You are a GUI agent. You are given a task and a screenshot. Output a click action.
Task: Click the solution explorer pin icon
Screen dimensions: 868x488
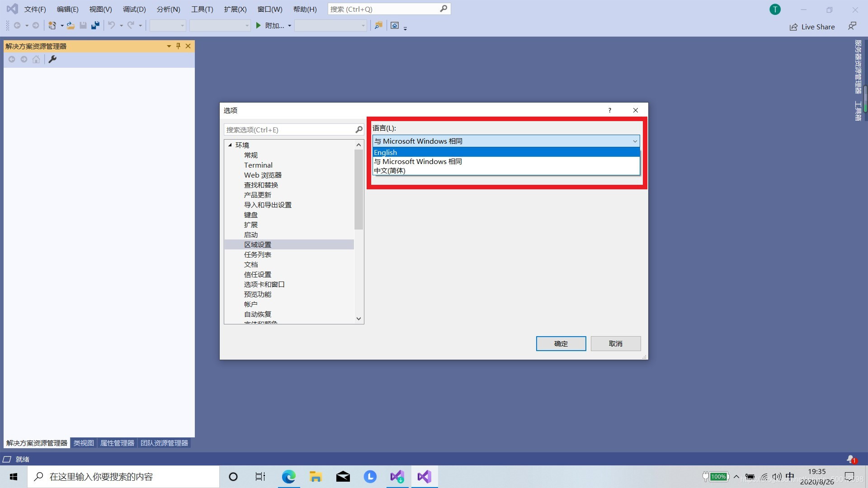click(178, 46)
